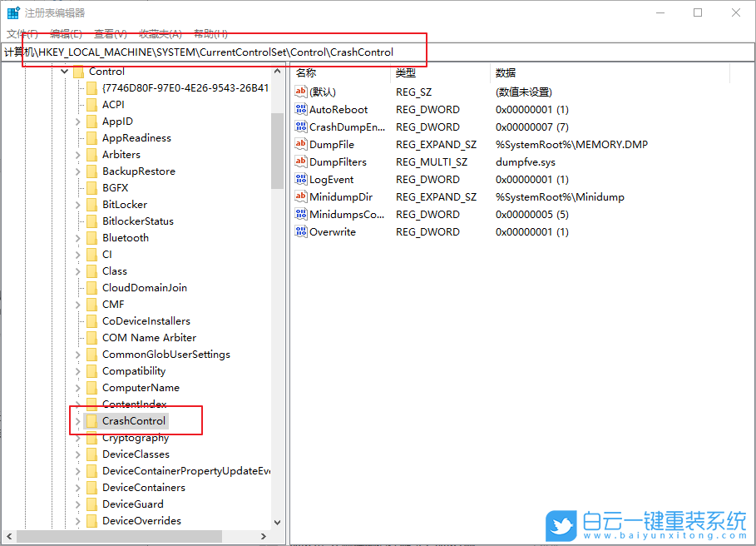Viewport: 756px width, 546px height.
Task: Collapse the Control tree node
Action: pos(64,72)
